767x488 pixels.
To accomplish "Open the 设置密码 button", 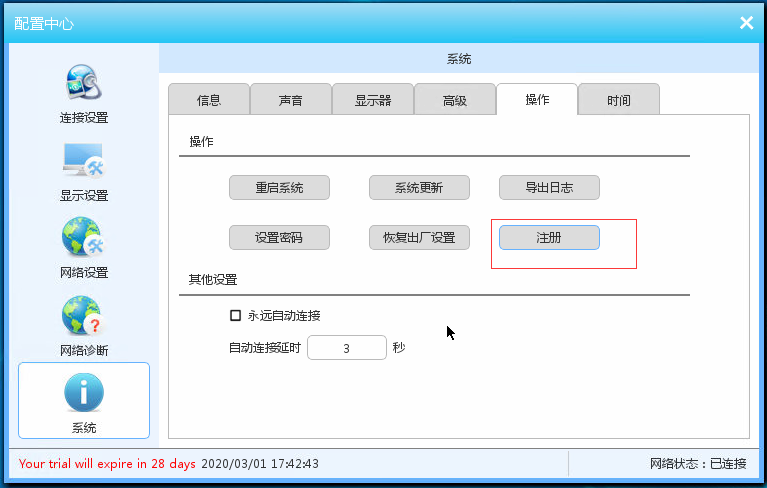I will pos(279,237).
